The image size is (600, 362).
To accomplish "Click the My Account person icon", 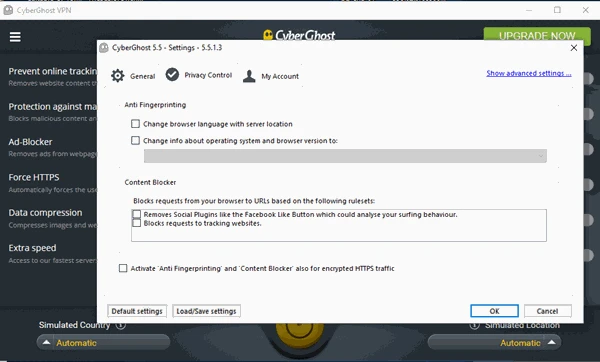I will [249, 76].
